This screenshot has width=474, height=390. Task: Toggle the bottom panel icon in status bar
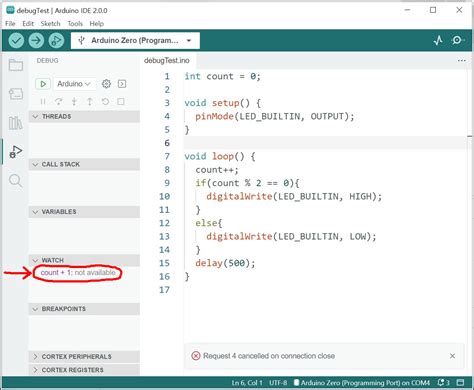460,382
